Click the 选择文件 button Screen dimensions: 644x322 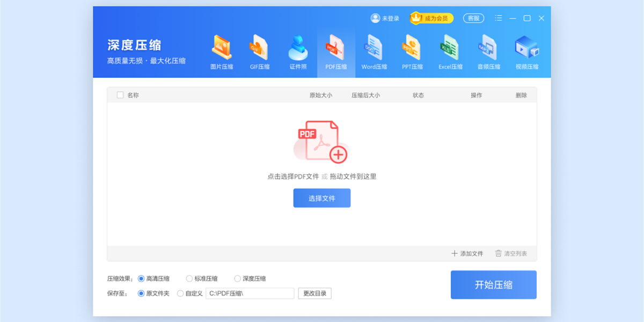(322, 198)
